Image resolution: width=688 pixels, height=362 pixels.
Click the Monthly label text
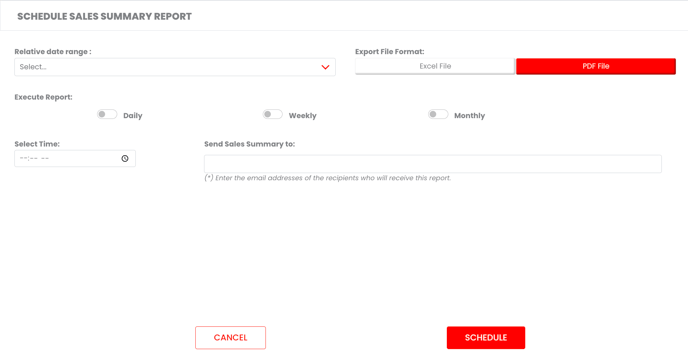[469, 115]
